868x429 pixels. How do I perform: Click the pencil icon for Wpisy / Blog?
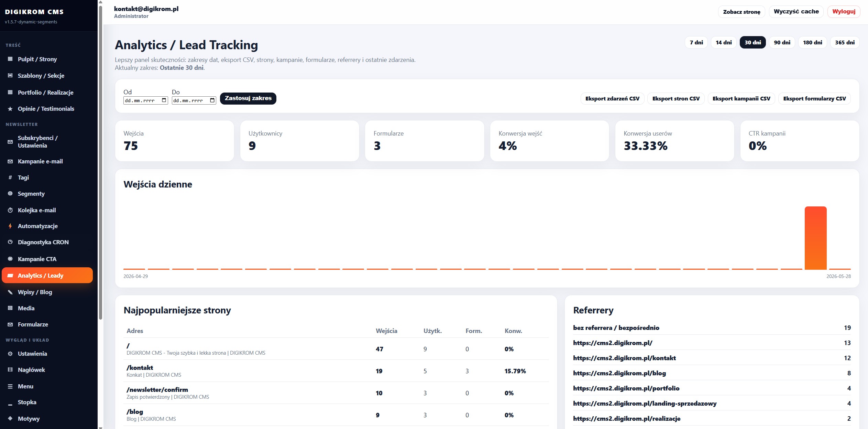click(10, 292)
